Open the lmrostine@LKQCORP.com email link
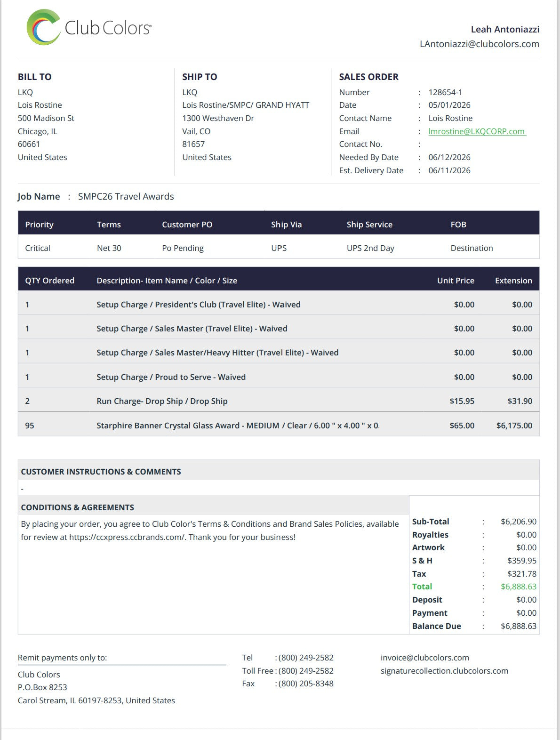This screenshot has height=740, width=560. (x=477, y=131)
